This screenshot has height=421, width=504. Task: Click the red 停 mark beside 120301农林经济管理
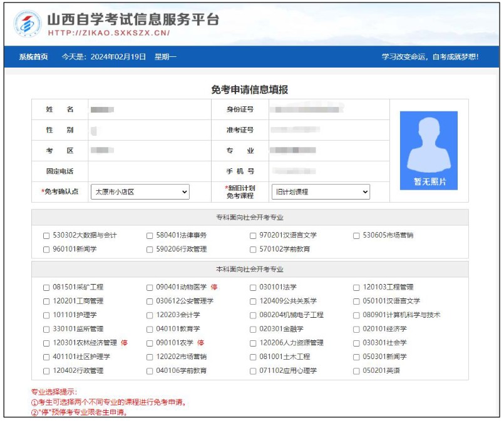coord(124,343)
